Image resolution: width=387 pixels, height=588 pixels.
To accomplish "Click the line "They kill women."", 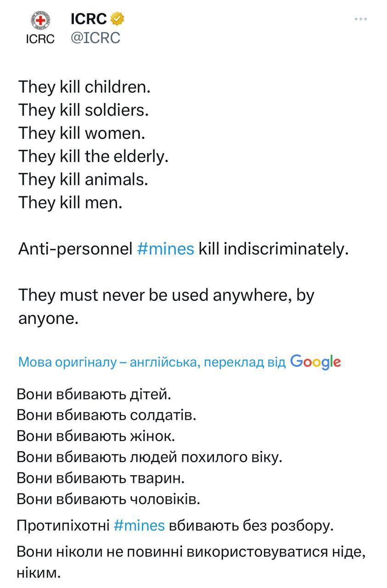I will click(82, 133).
